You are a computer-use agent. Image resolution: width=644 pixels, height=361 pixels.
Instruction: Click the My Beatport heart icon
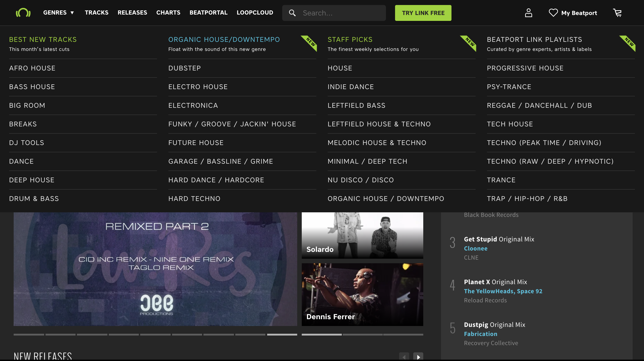[553, 13]
